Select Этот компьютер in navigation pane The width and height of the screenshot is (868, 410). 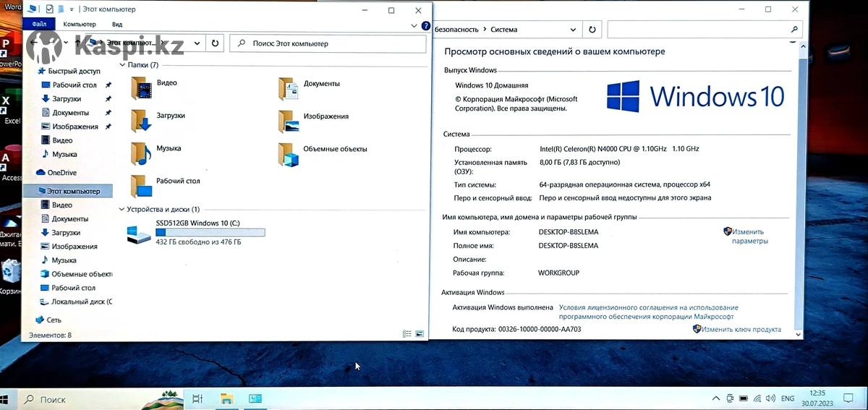coord(68,191)
